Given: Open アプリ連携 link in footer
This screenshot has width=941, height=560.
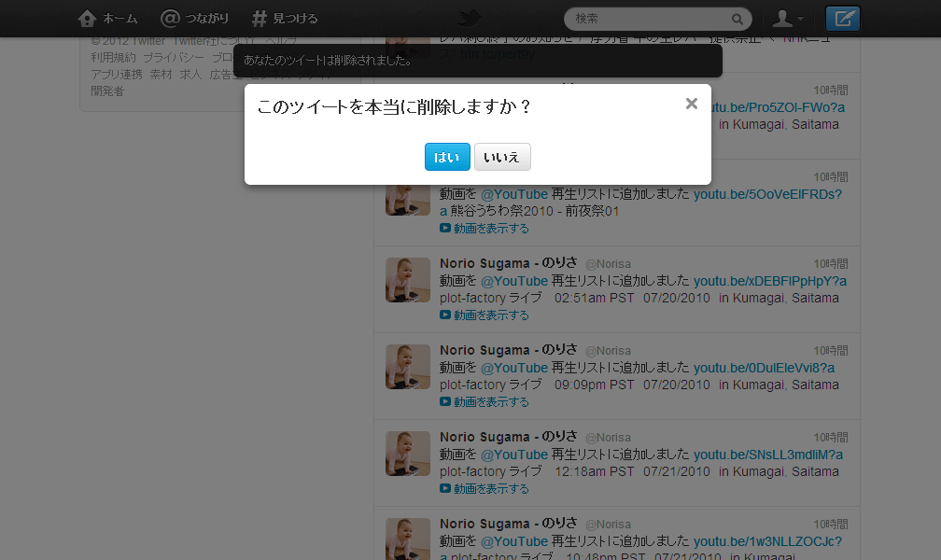Looking at the screenshot, I should tap(117, 75).
